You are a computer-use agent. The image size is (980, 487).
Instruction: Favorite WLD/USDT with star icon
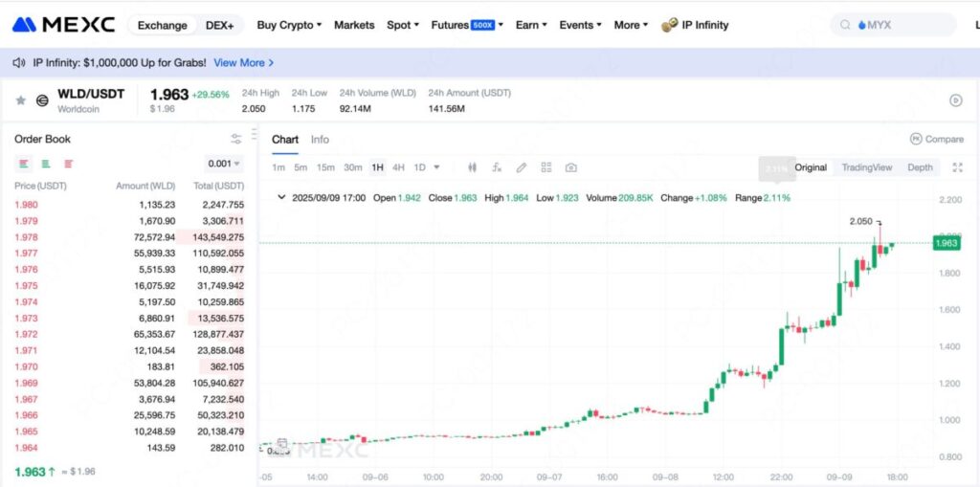tap(21, 100)
